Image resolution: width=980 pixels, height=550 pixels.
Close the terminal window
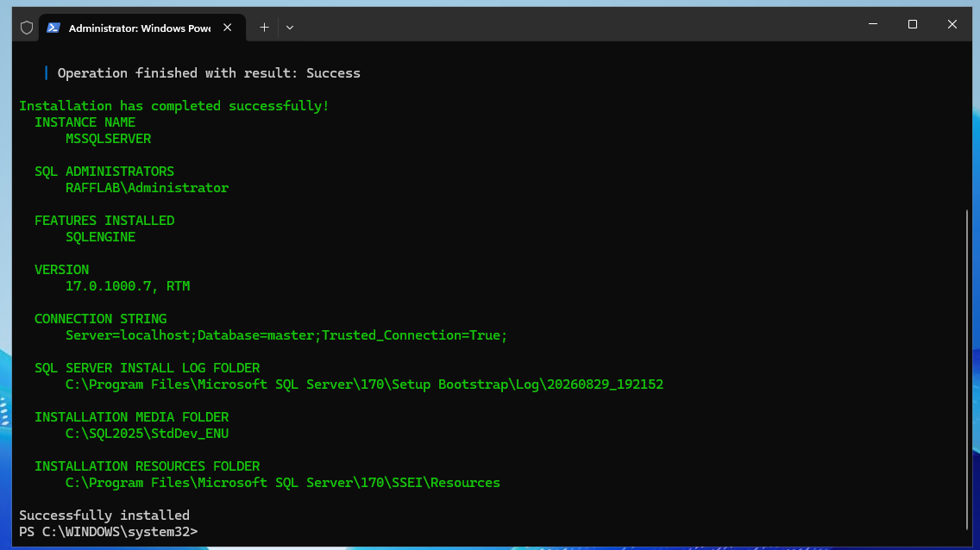pyautogui.click(x=952, y=24)
